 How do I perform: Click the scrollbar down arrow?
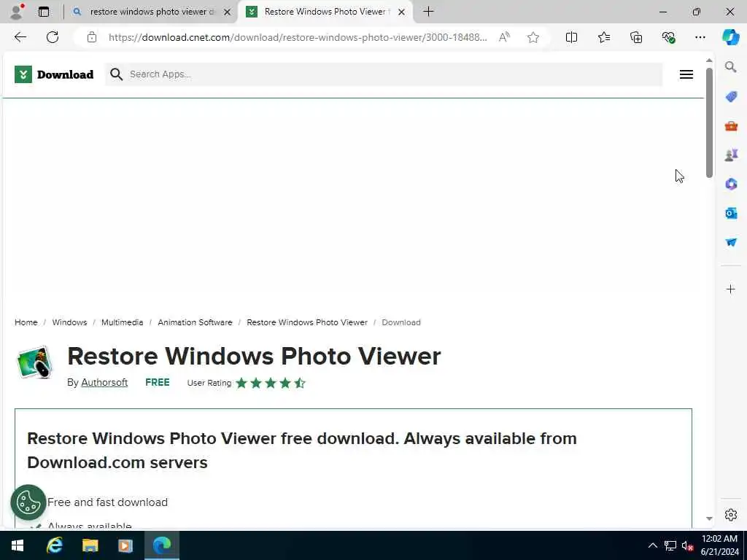(x=709, y=518)
